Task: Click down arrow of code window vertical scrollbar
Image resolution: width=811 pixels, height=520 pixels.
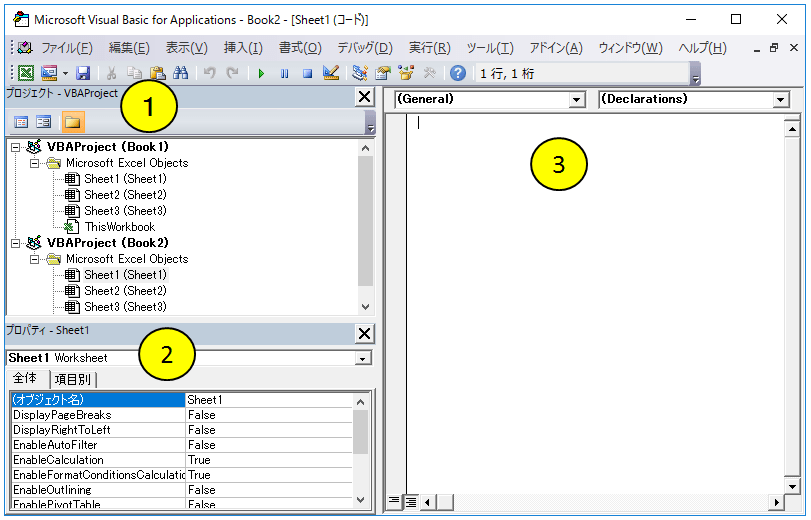Action: pos(792,487)
